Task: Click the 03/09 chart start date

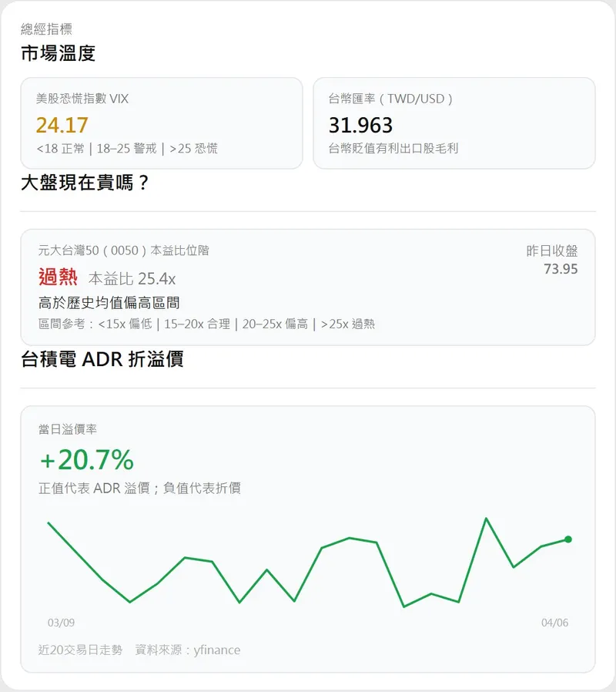Action: 61,623
